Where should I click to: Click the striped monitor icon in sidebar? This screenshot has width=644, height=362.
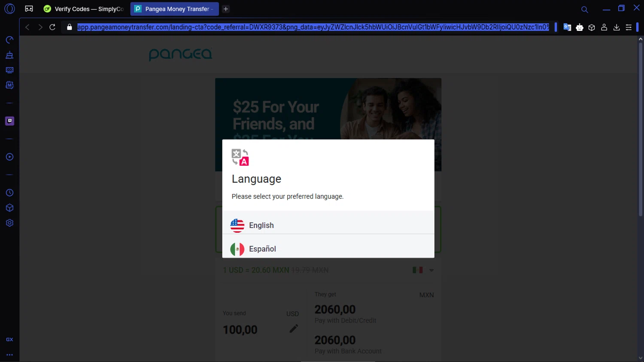pos(9,70)
